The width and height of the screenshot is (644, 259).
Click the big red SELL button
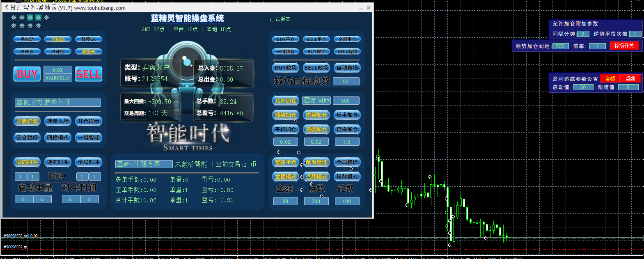tap(89, 74)
